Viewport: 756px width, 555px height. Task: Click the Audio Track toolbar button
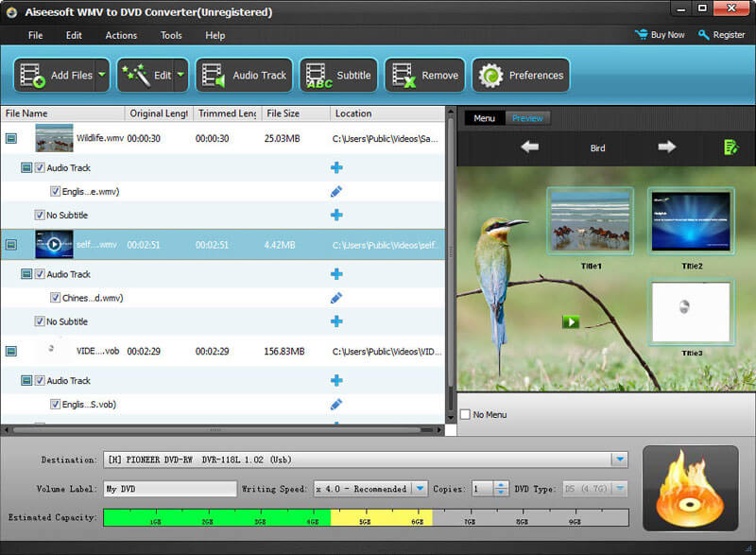(x=244, y=76)
